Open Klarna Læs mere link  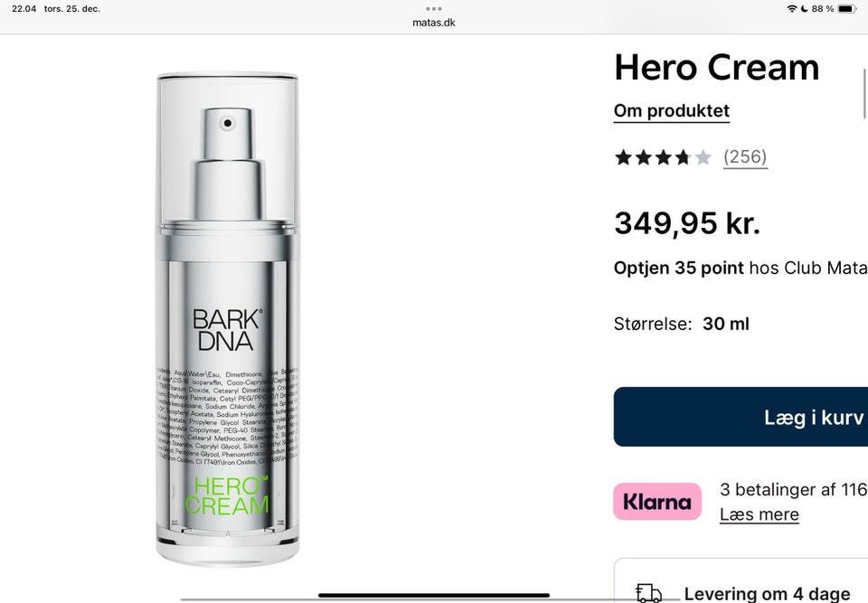pos(759,514)
